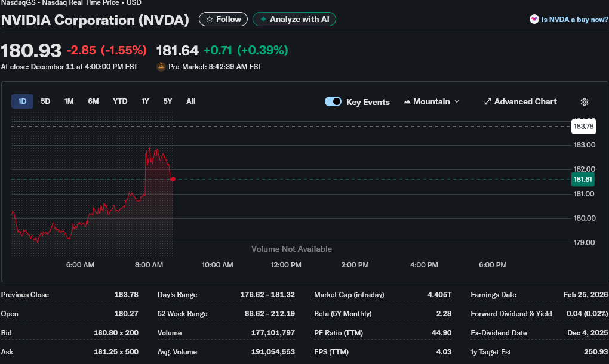This screenshot has height=364, width=609.
Task: Click the 12:00 PM axis label
Action: pyautogui.click(x=286, y=265)
